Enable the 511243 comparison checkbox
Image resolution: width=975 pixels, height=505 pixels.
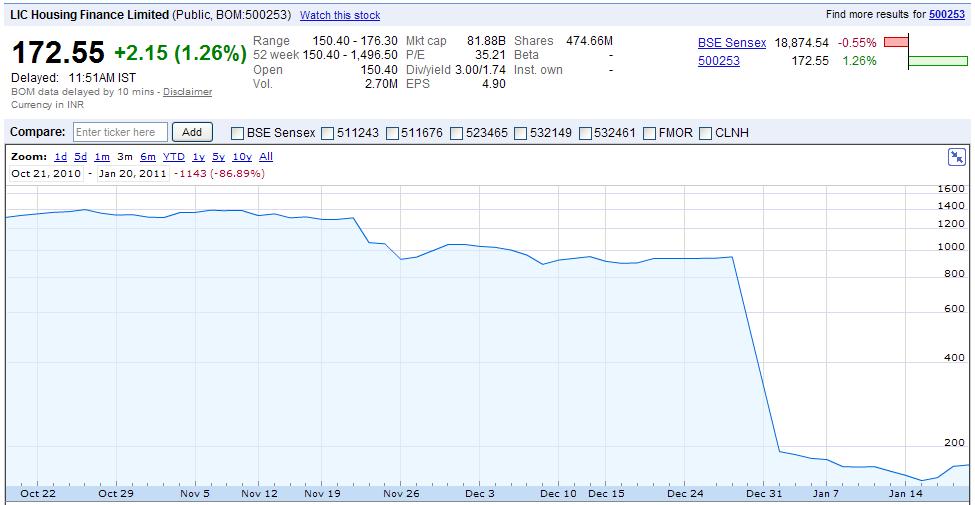click(328, 132)
